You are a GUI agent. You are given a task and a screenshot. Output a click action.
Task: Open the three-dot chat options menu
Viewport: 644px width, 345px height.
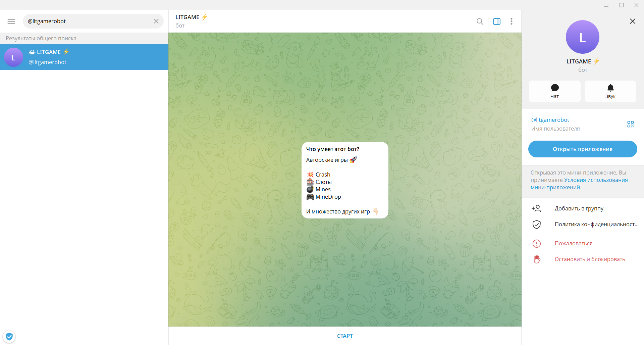[512, 21]
